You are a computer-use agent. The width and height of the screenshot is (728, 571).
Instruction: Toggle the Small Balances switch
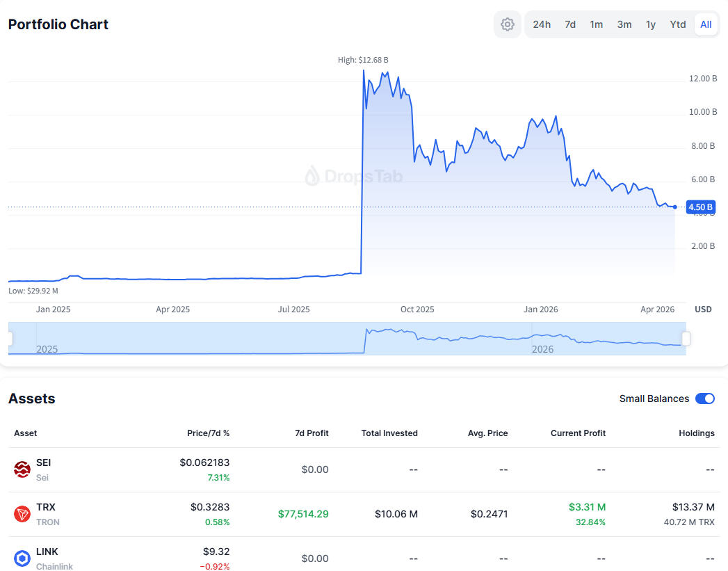pyautogui.click(x=704, y=399)
